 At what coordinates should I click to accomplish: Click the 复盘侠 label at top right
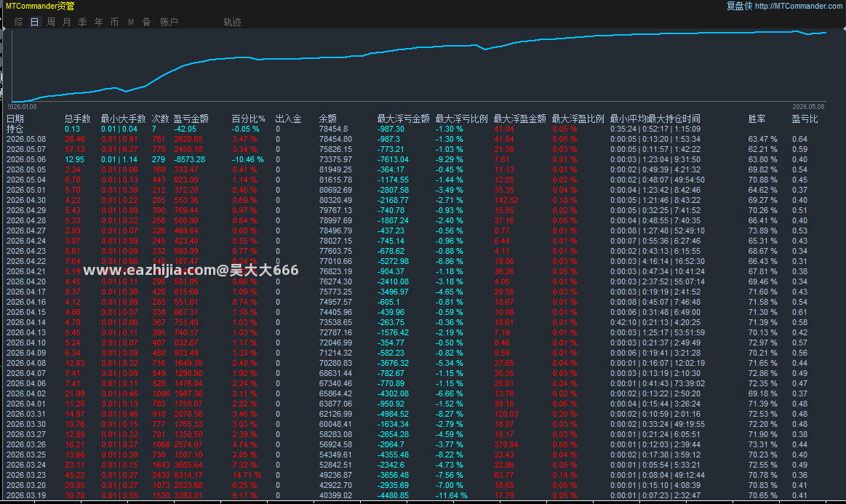[x=739, y=6]
